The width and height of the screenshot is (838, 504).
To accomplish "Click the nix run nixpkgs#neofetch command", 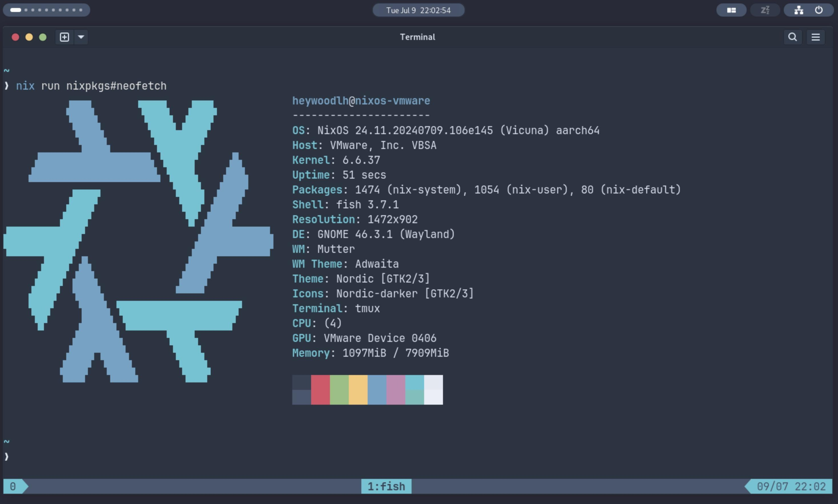I will (91, 86).
